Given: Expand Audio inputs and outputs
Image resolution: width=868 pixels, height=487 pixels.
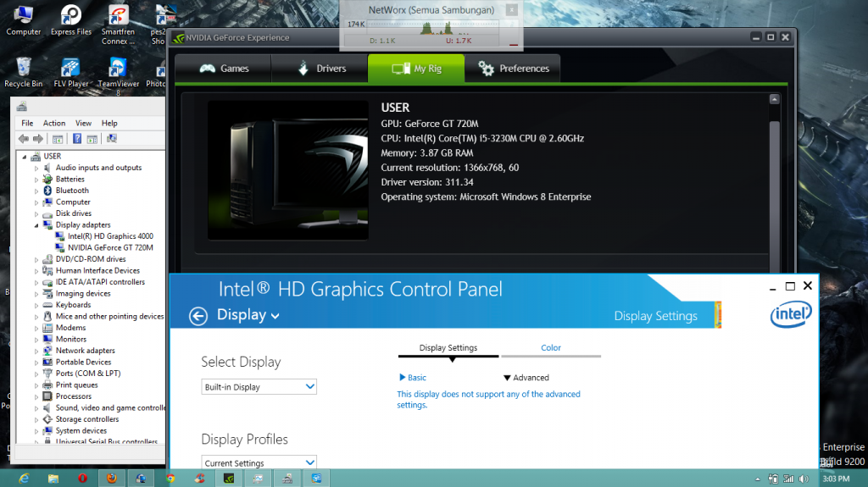Looking at the screenshot, I should 36,168.
